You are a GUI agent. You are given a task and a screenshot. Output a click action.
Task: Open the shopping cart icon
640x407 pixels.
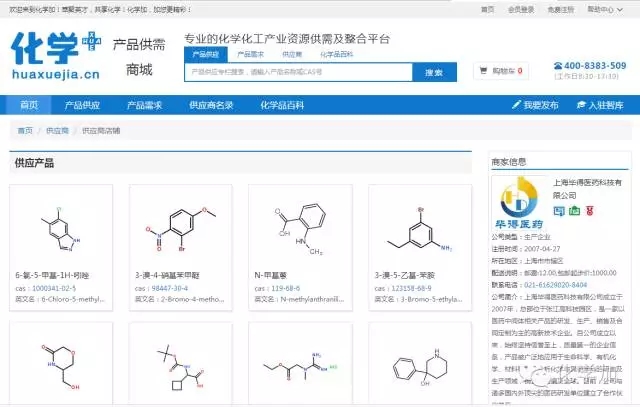pos(485,71)
